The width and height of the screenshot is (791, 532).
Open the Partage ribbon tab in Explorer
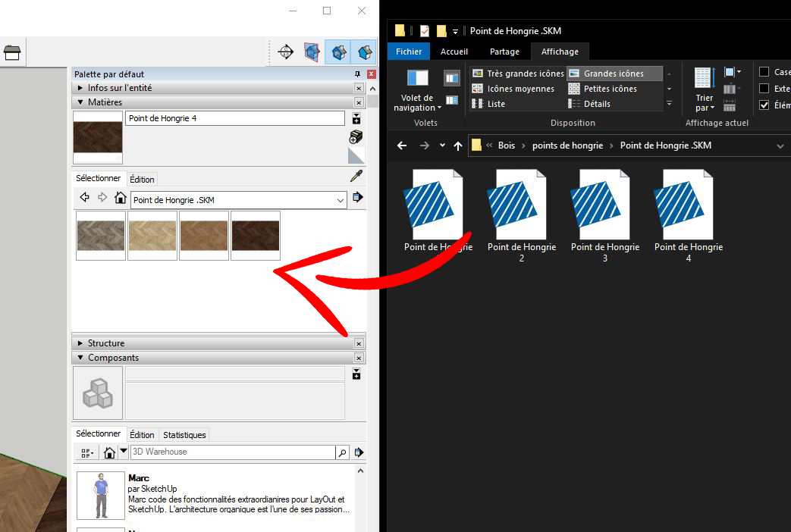504,52
